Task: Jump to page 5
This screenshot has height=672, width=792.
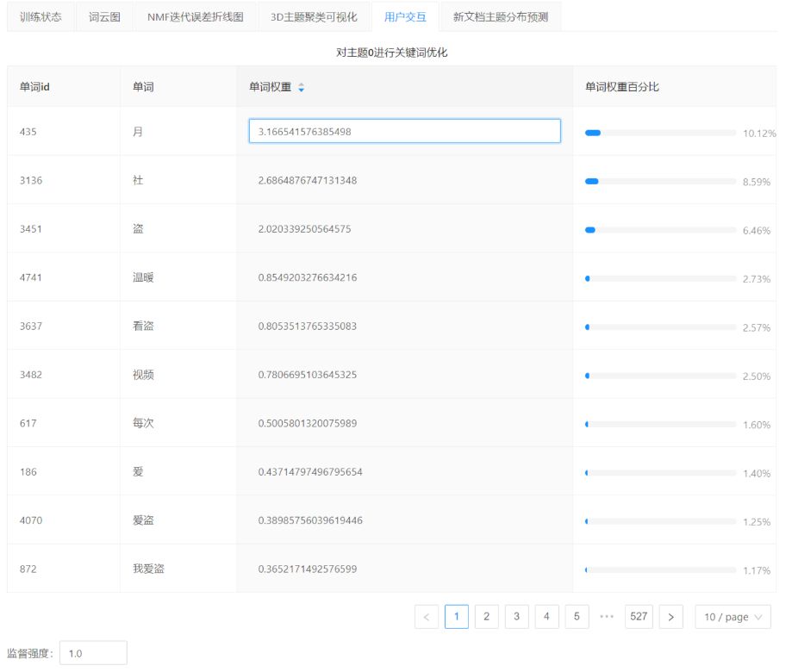Action: 577,617
